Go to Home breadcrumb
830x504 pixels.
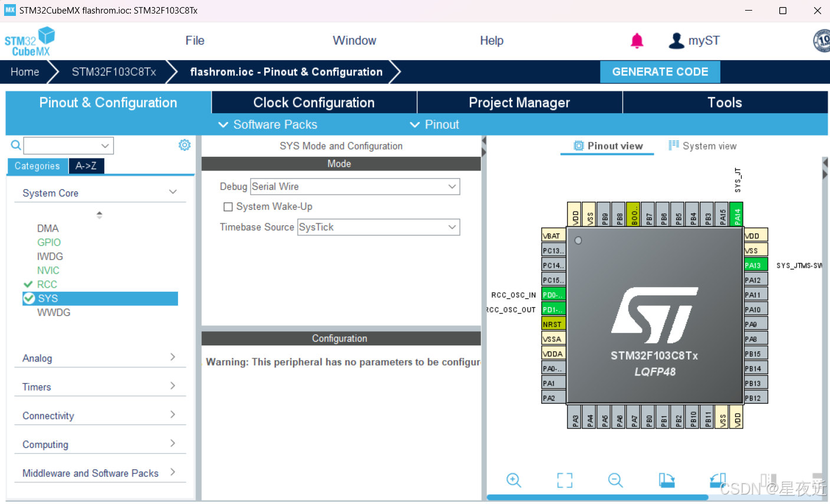click(x=25, y=72)
